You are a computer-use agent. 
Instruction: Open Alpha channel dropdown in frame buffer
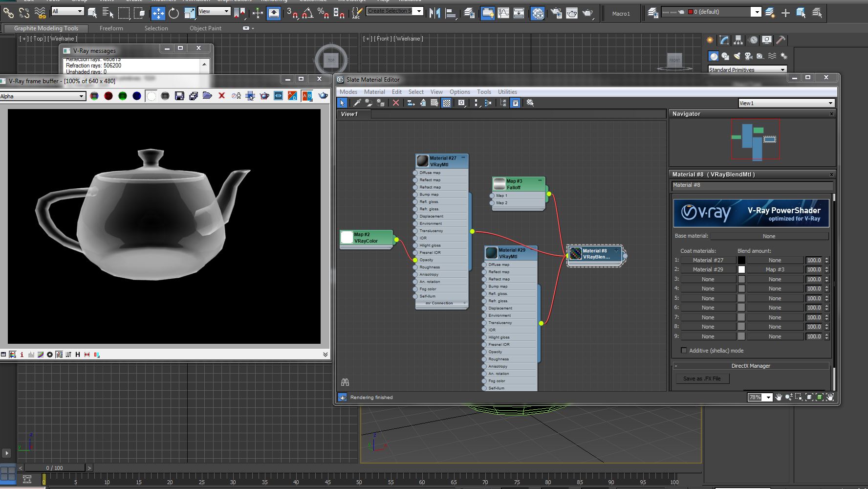tap(43, 96)
